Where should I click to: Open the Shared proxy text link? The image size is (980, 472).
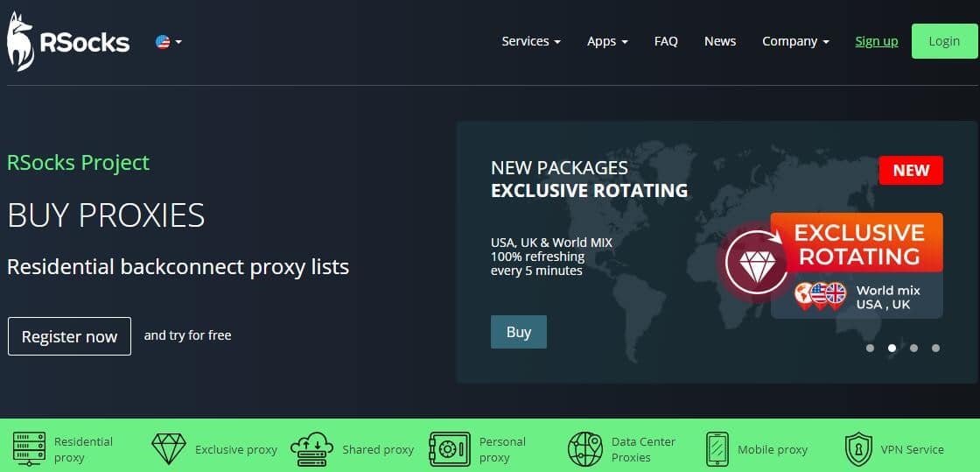[x=378, y=449]
